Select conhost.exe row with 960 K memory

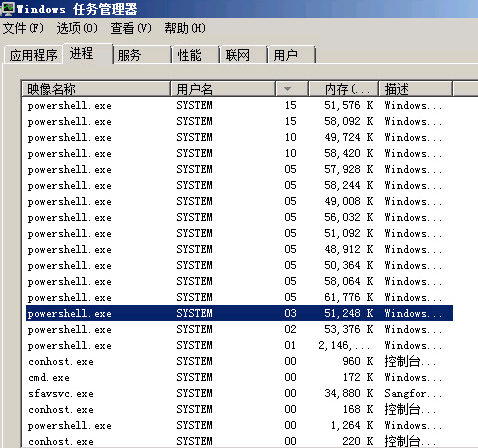tap(239, 361)
